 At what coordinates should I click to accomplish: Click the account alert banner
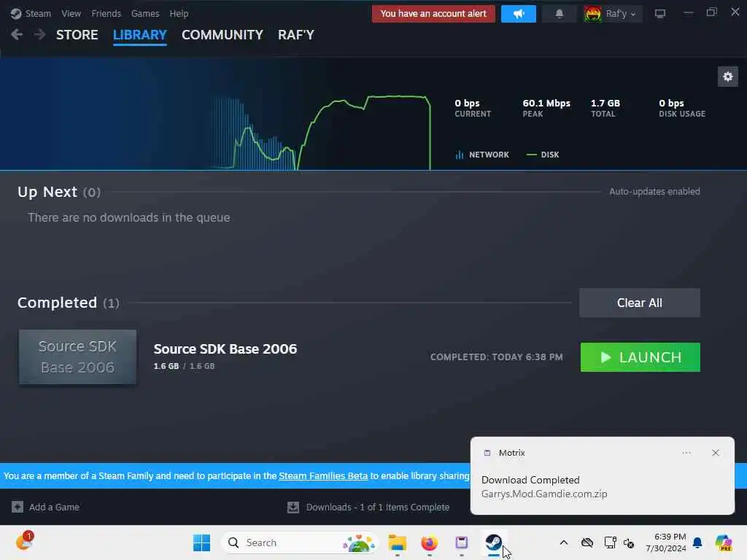433,13
